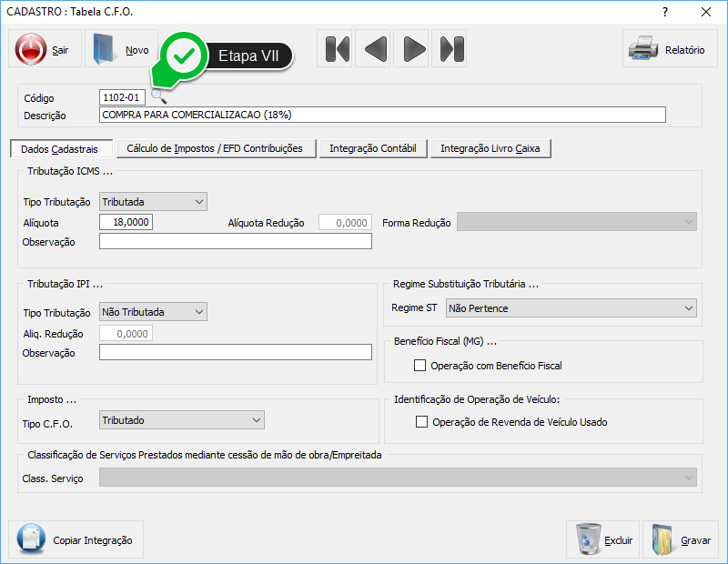Click the Descrição input field
728x564 pixels.
click(382, 115)
